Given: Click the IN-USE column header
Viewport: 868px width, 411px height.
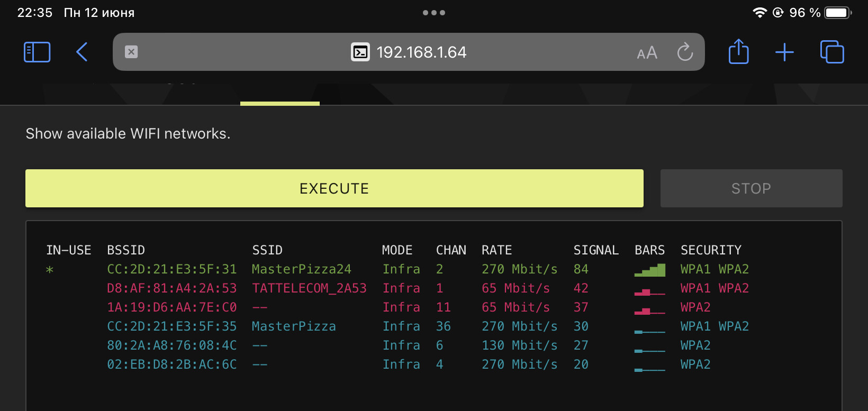Looking at the screenshot, I should tap(69, 250).
